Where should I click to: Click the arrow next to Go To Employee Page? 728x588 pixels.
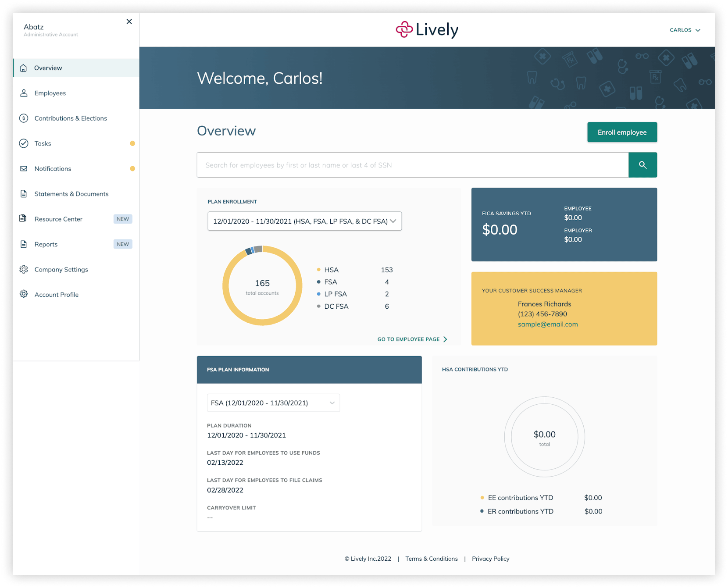click(x=445, y=339)
